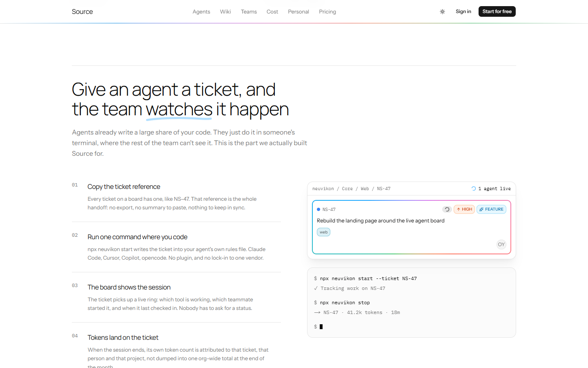This screenshot has width=588, height=368.
Task: Click the Core breadcrumb segment
Action: pos(347,188)
